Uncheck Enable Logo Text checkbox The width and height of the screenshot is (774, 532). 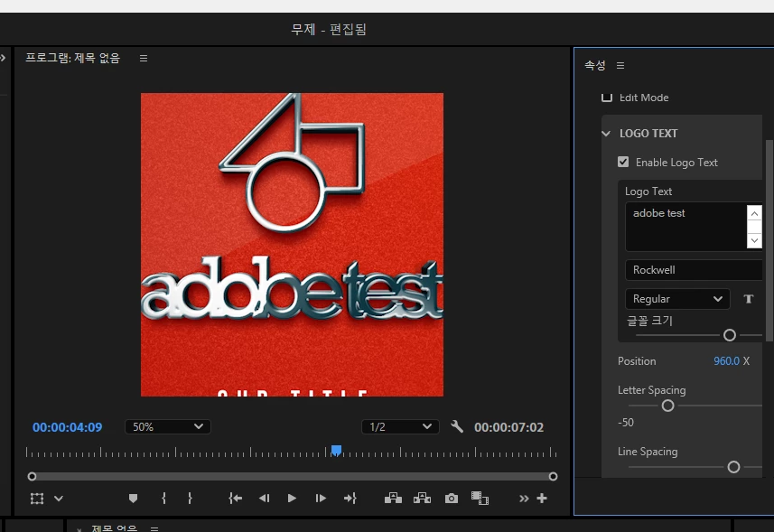tap(623, 162)
